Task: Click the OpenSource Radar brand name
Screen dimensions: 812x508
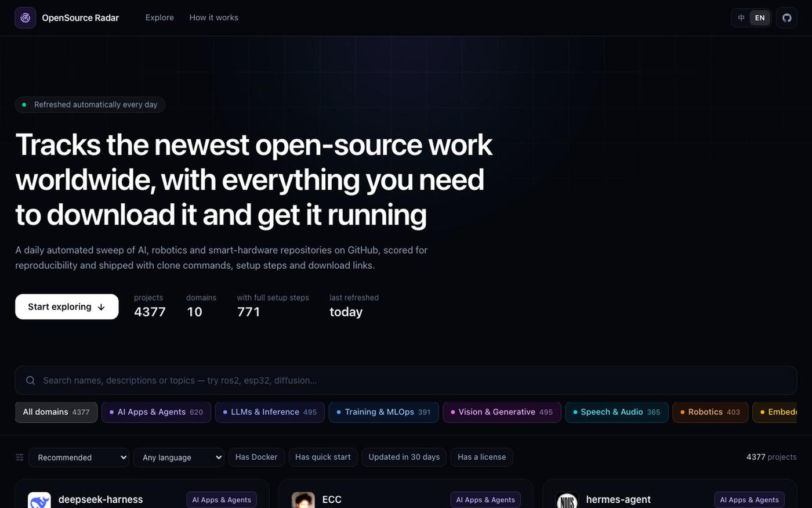Action: coord(80,18)
